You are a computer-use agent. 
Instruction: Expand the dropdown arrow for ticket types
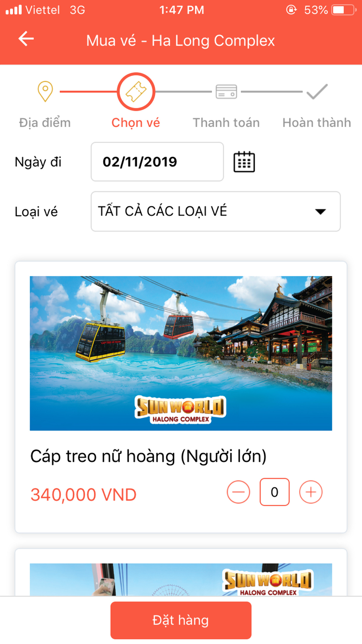[x=320, y=212]
